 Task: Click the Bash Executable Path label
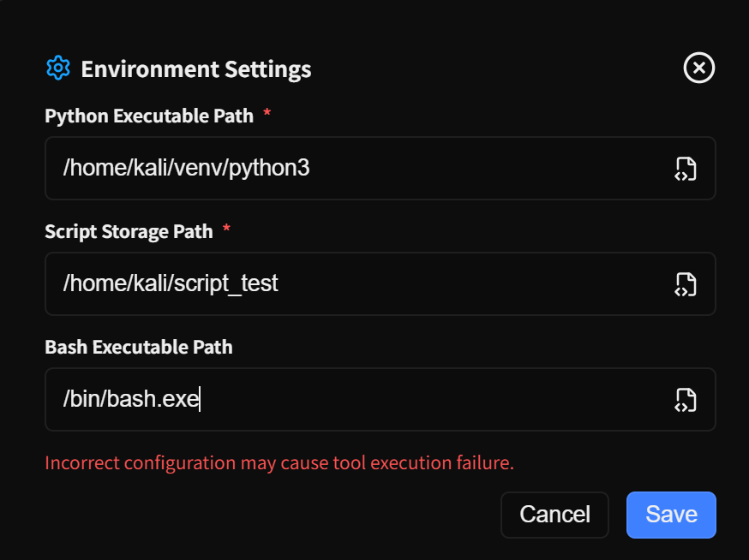click(x=139, y=347)
